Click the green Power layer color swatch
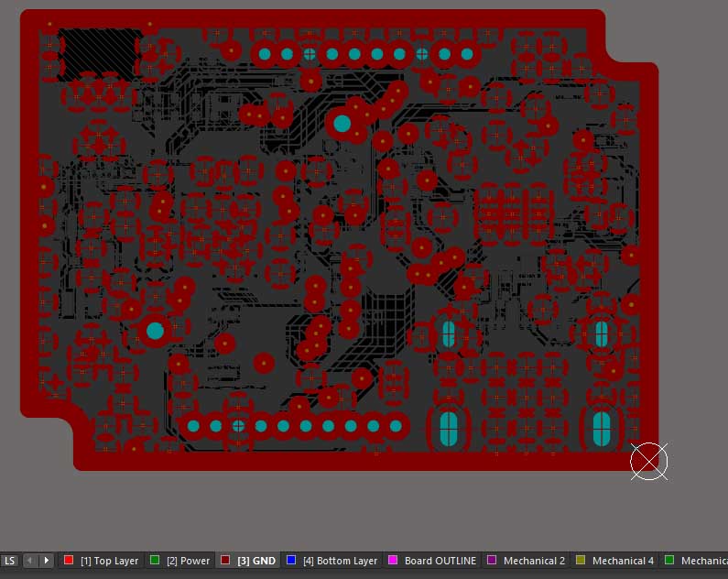Viewport: 728px width, 579px height. coord(155,560)
